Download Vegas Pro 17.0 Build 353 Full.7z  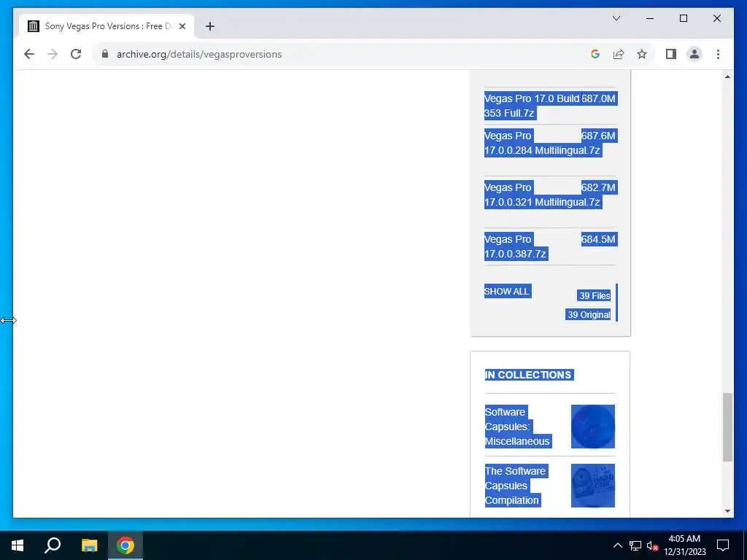click(x=532, y=106)
